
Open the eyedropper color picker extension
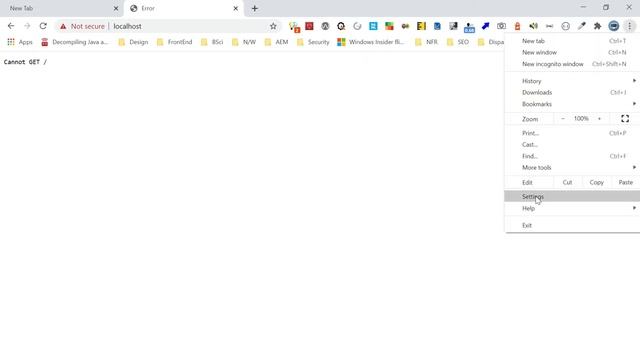click(582, 26)
